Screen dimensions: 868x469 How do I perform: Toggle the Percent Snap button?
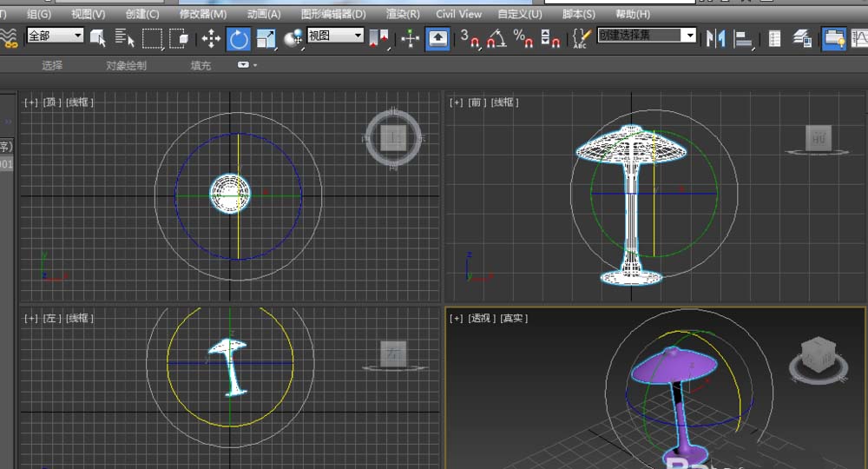(523, 38)
